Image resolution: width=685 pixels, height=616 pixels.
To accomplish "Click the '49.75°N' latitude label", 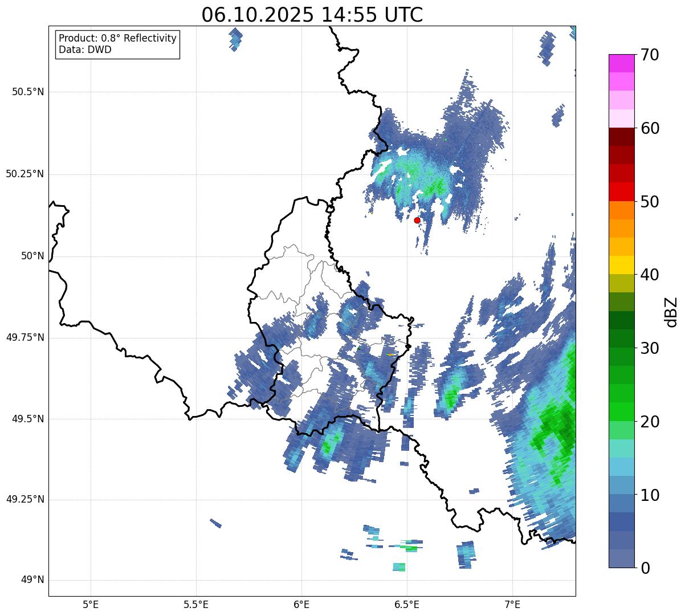I will (25, 337).
